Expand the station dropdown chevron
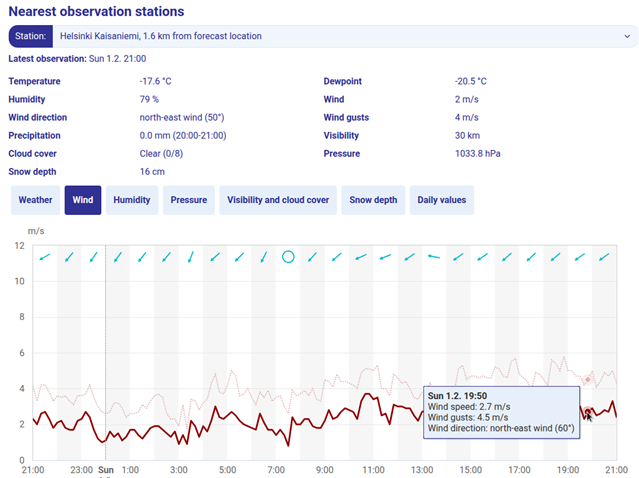639x478 pixels. coord(626,36)
